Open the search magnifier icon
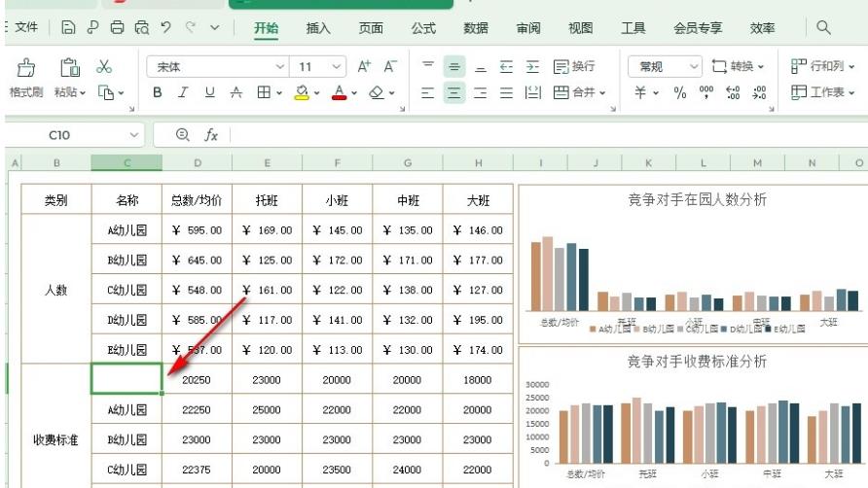 tap(823, 27)
